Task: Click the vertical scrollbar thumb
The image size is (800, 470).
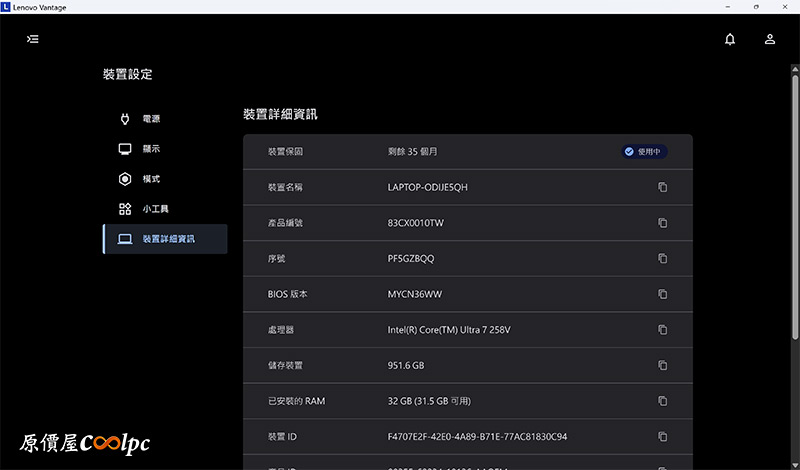Action: pyautogui.click(x=795, y=207)
